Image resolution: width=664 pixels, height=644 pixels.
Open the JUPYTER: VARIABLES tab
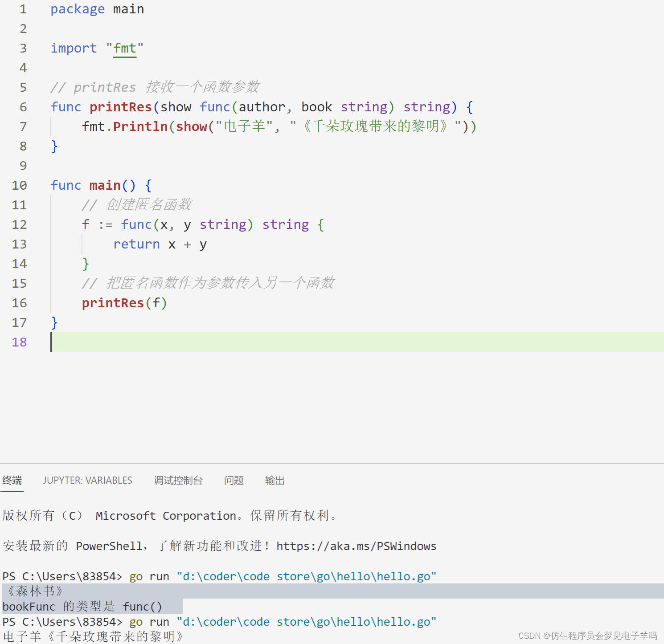87,480
